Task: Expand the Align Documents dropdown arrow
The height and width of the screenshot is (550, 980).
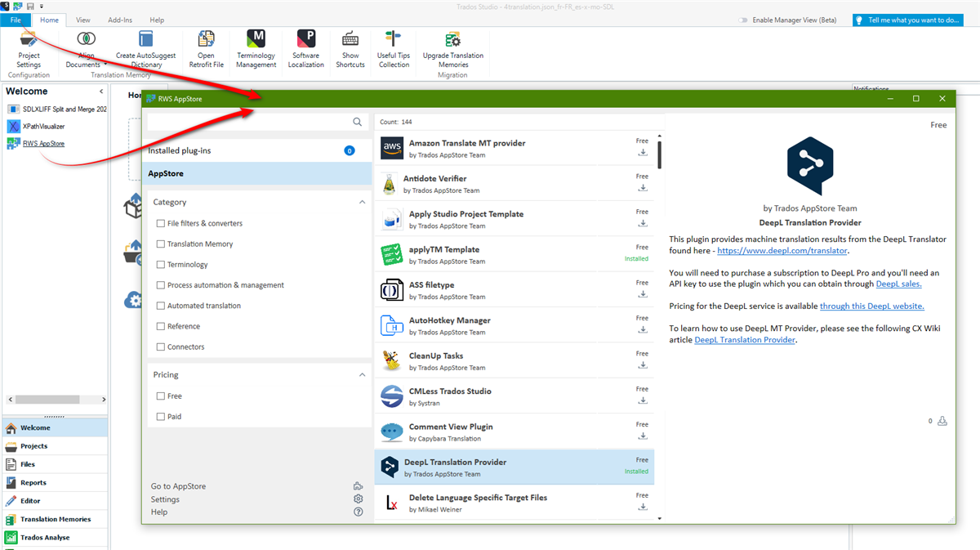Action: 107,65
